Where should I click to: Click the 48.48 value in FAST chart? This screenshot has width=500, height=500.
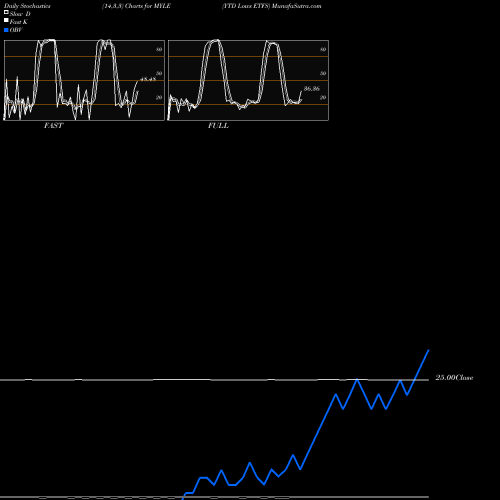pos(148,79)
